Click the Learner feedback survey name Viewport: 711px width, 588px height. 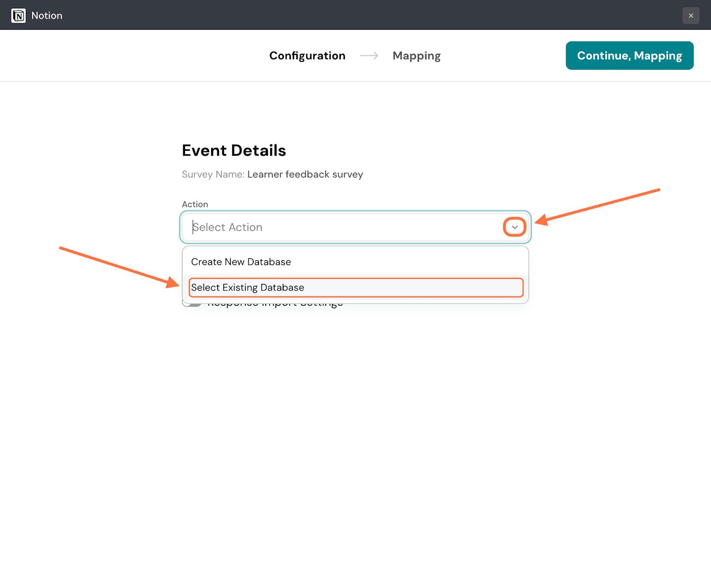[305, 174]
